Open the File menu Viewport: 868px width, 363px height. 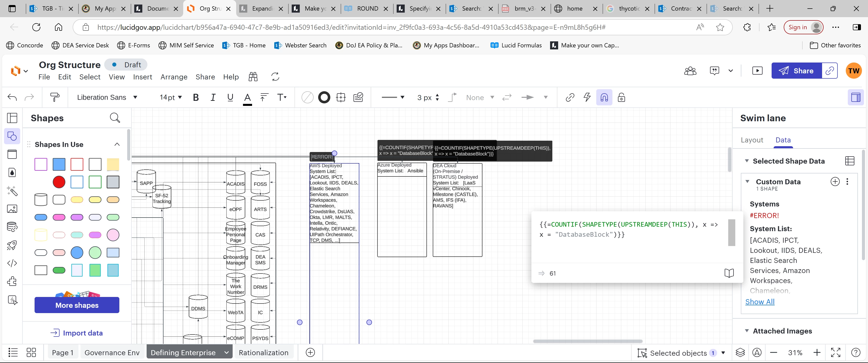point(44,77)
